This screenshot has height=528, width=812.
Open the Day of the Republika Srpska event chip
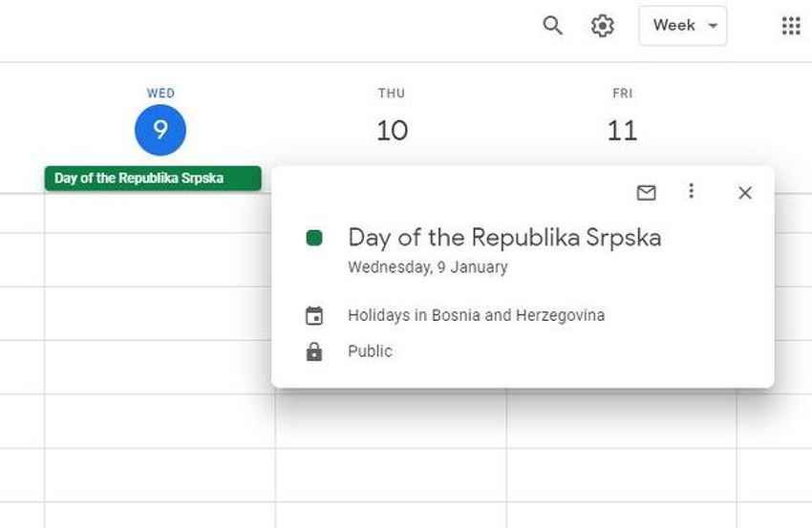click(x=153, y=179)
